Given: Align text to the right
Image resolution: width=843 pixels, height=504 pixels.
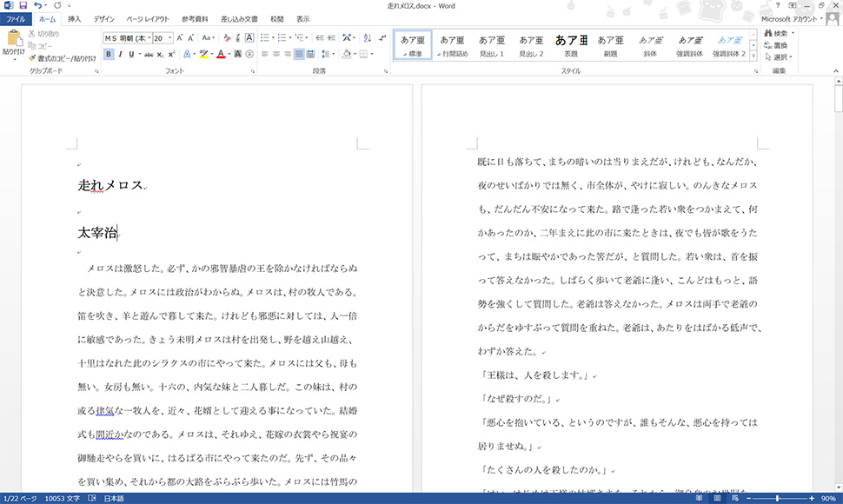Looking at the screenshot, I should (x=287, y=54).
